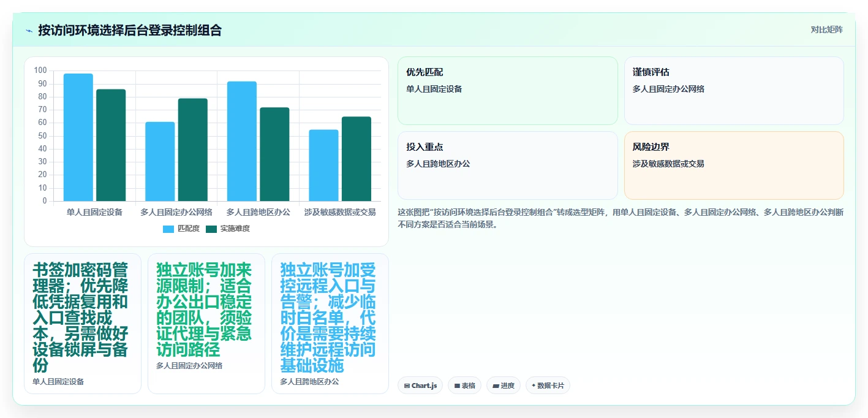Click the 实施难度 bar for 多人且固定办公网络
The width and height of the screenshot is (868, 418).
193,150
